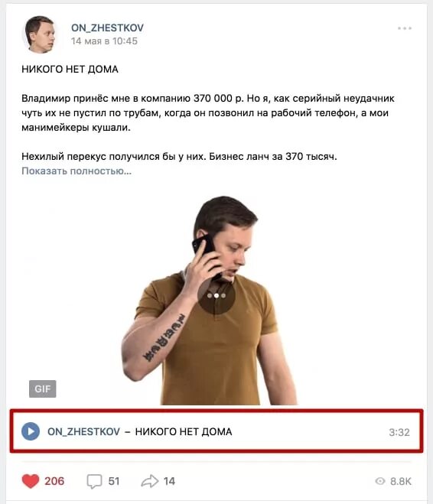Share the post with the arrow icon

[150, 481]
